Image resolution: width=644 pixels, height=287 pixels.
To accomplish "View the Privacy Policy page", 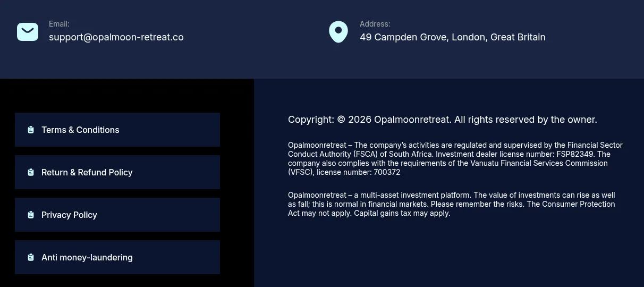I will tap(117, 215).
